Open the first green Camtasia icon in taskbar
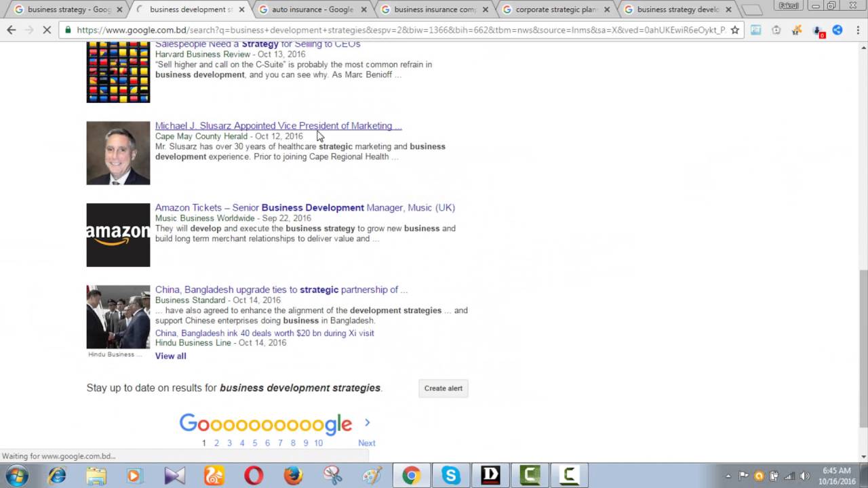The height and width of the screenshot is (488, 868). coord(530,476)
